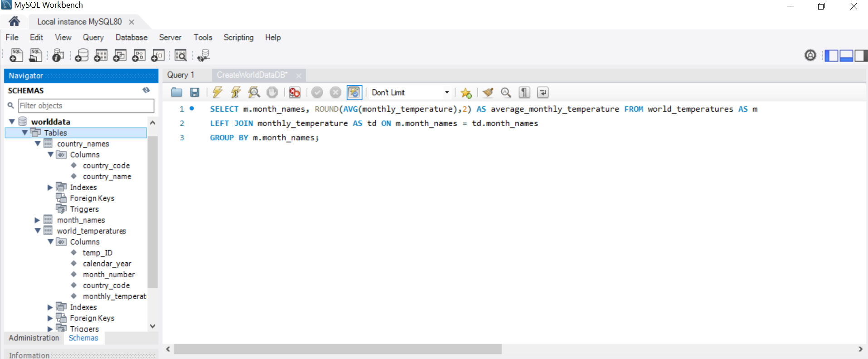Viewport: 868px width, 359px height.
Task: Click the scroll-right arrow of editor scrollbar
Action: click(860, 349)
